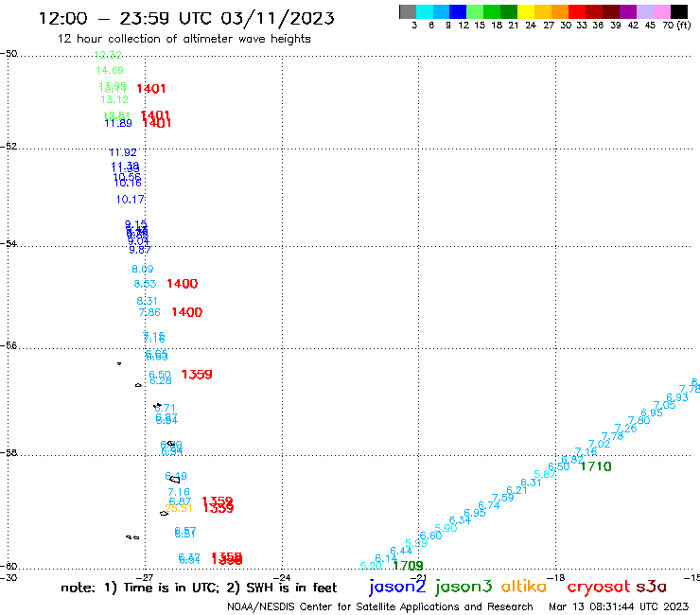Click the wave height value '12.32'
The image size is (700, 615).
(x=108, y=55)
